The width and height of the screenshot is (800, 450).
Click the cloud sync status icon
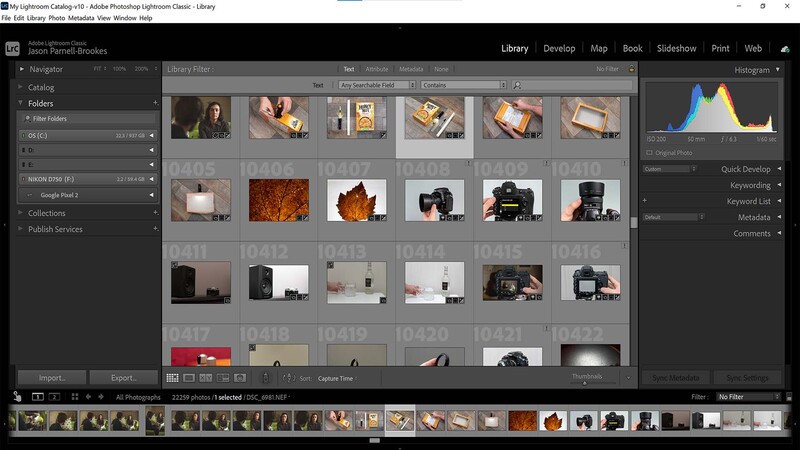click(785, 49)
